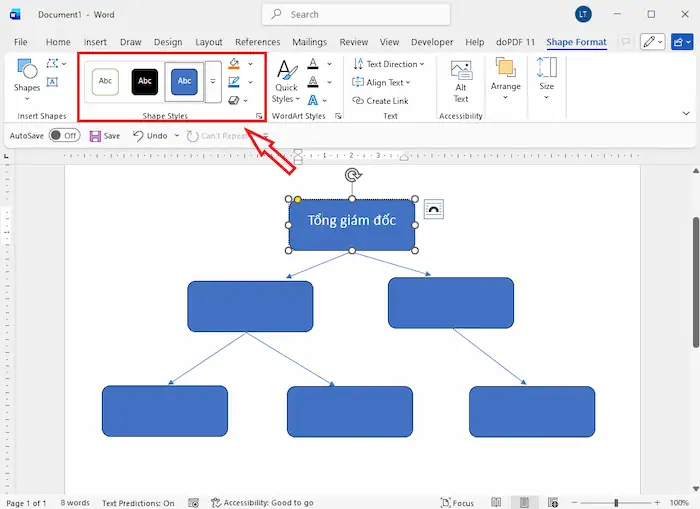
Task: Click the rotate handle above selected shape
Action: (x=352, y=176)
